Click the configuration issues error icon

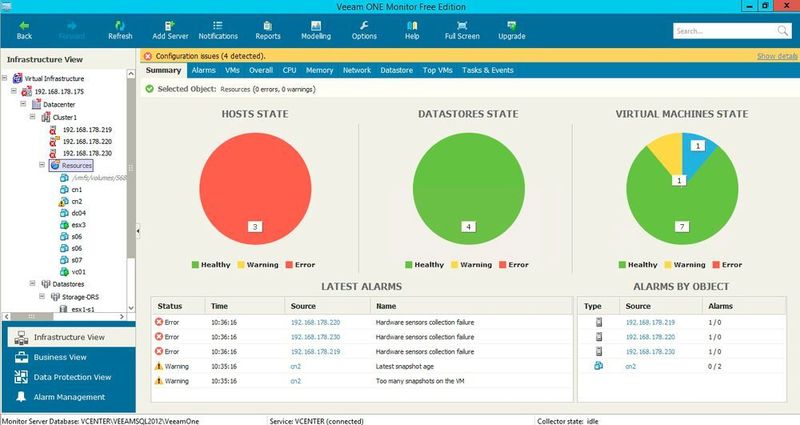coord(148,56)
